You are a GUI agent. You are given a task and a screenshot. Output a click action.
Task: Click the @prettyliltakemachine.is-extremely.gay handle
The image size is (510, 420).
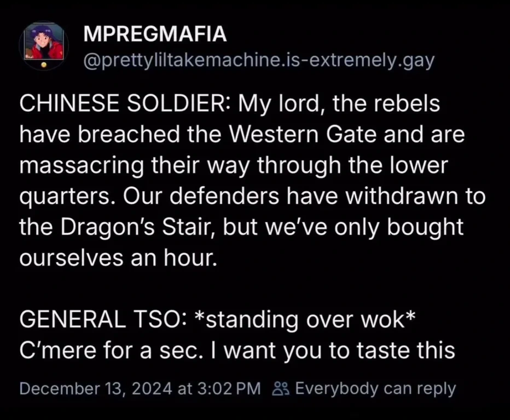click(x=258, y=60)
